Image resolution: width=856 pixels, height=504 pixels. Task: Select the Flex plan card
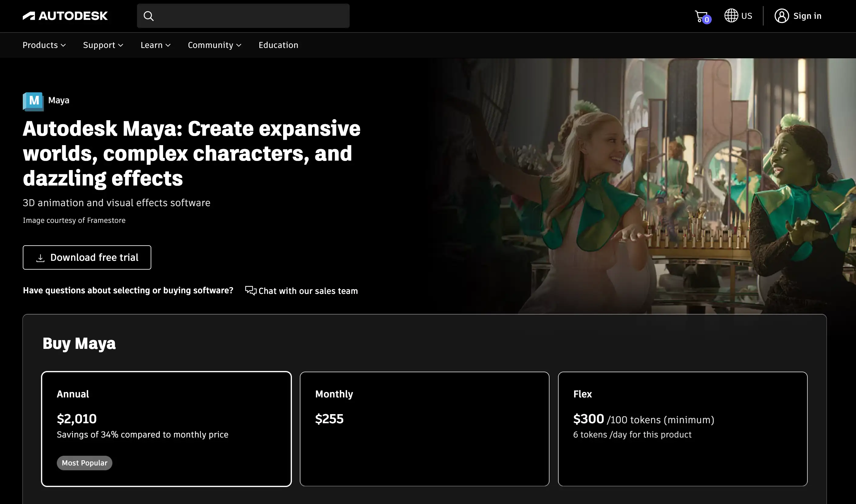pos(683,429)
